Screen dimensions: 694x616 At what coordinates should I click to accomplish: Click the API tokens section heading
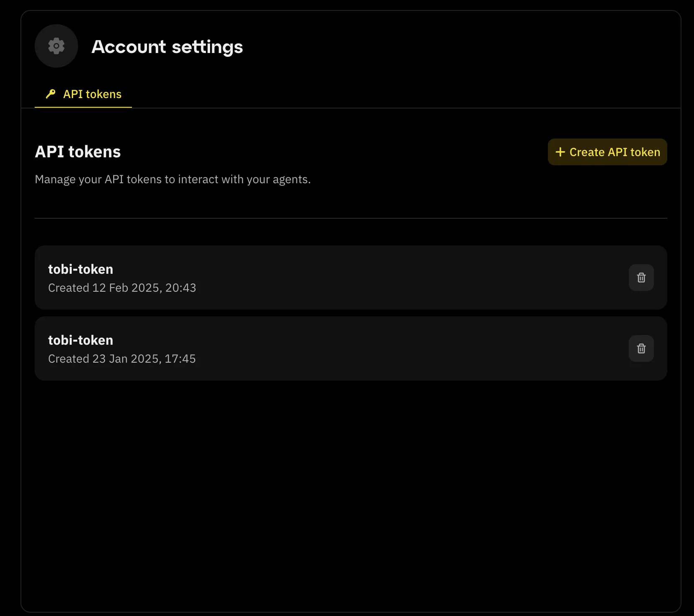(78, 152)
